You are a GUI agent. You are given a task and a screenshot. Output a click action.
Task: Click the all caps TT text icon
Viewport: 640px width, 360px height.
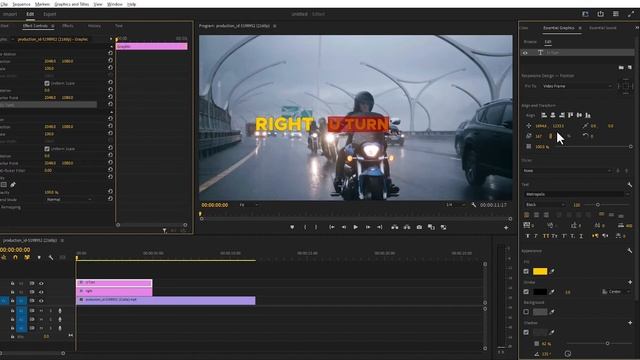pos(546,236)
